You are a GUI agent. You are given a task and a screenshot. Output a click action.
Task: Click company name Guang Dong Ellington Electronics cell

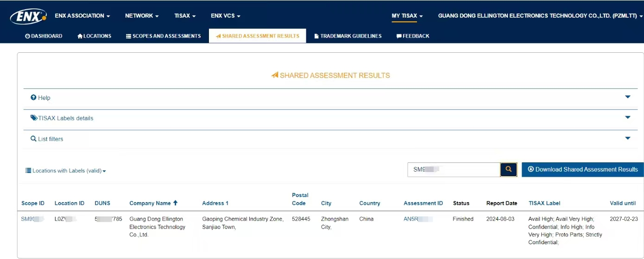[x=157, y=227]
